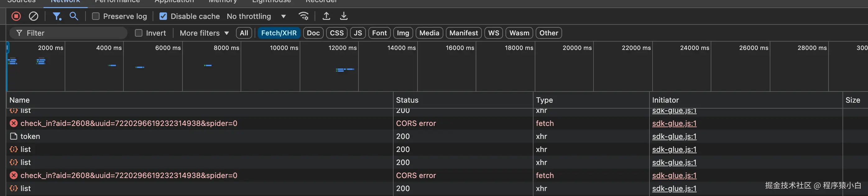868x196 pixels.
Task: Switch to the Application tab
Action: [174, 2]
